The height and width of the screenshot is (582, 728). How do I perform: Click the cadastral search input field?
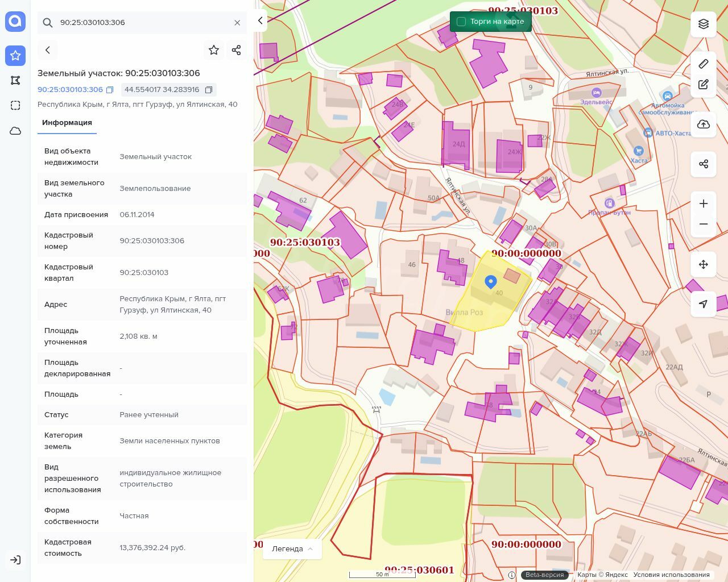pos(142,23)
